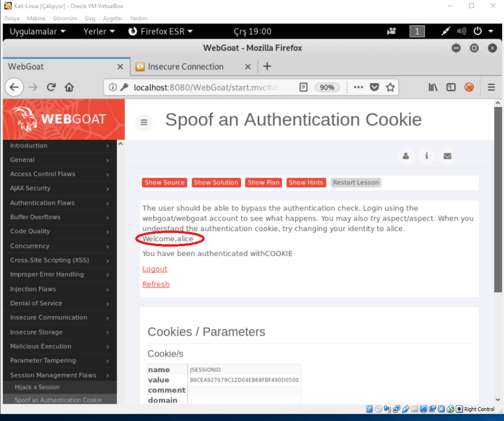The image size is (504, 421).
Task: Click the lesson info icon
Action: click(x=427, y=156)
